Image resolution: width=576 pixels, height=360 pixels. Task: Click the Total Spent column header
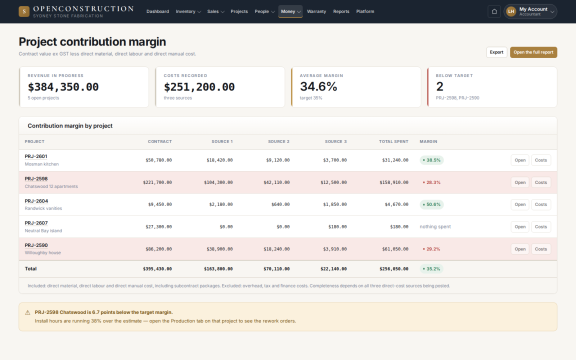pos(393,141)
